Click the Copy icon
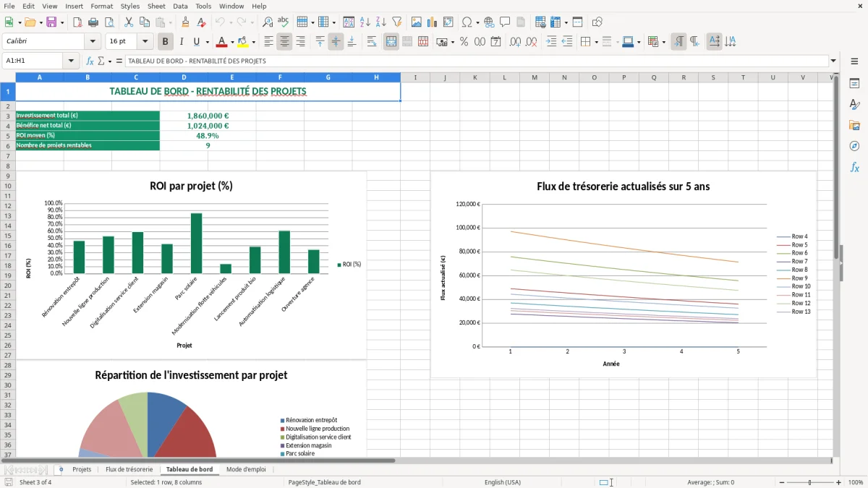 point(145,22)
